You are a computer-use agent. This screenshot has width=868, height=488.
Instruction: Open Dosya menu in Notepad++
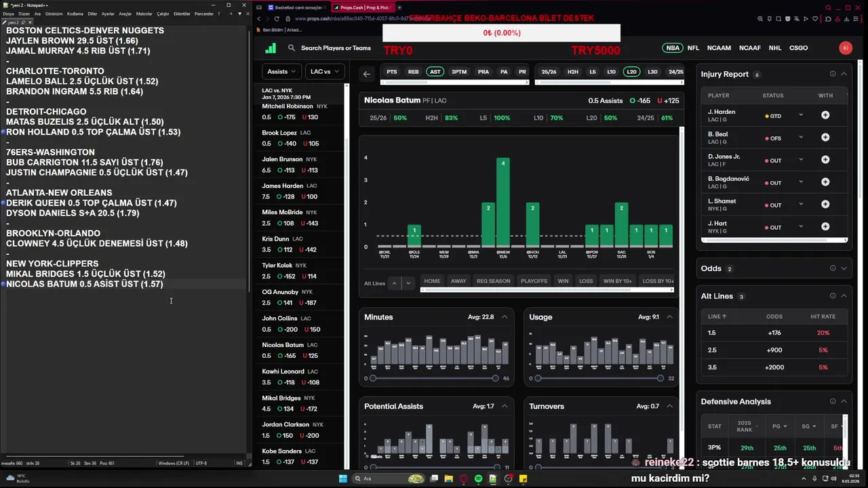click(x=8, y=14)
